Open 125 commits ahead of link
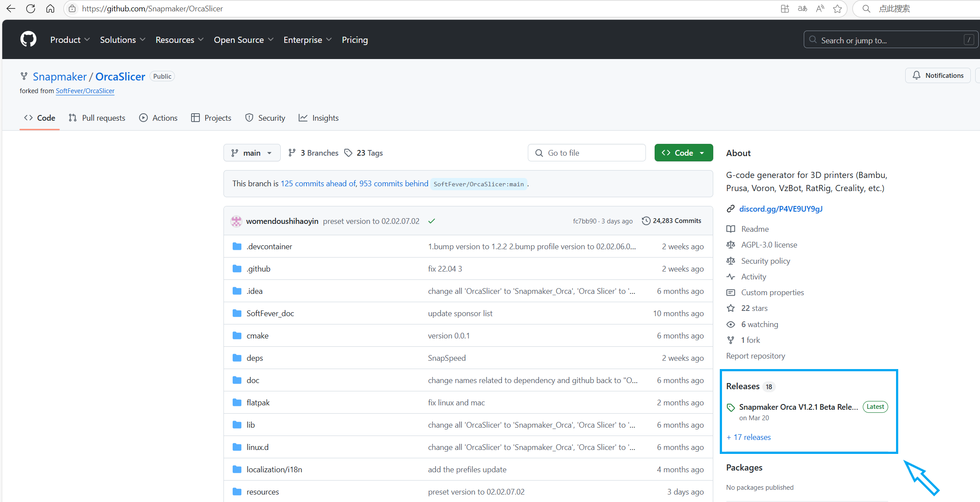The width and height of the screenshot is (980, 502). tap(318, 184)
